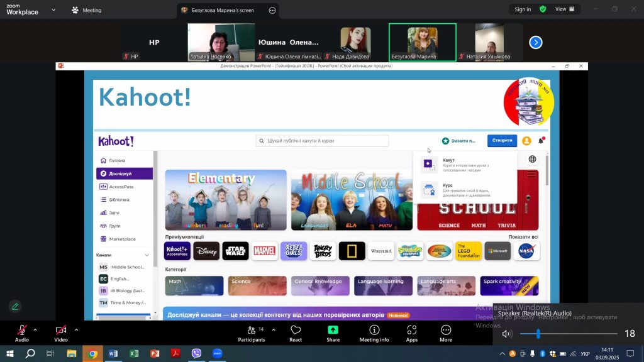Click the speaker icon in volume overlay
The image size is (644, 362).
[508, 334]
